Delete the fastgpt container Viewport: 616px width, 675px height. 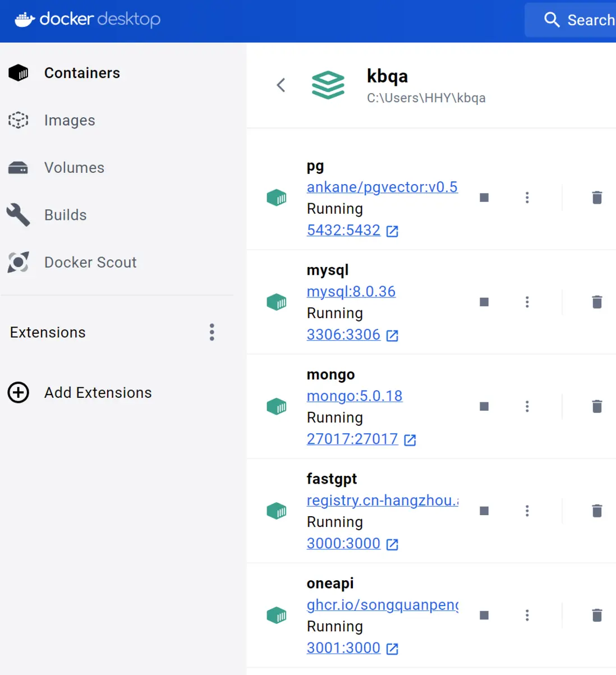(597, 511)
